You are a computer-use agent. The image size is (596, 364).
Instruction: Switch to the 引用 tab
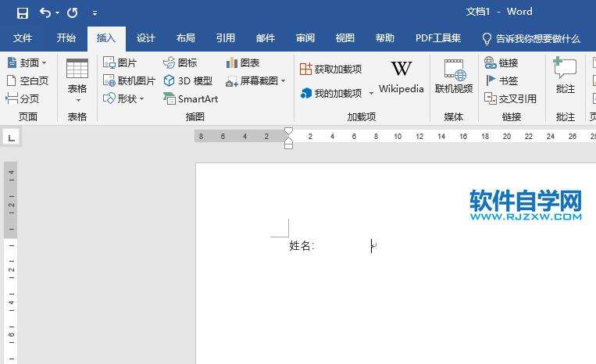226,38
